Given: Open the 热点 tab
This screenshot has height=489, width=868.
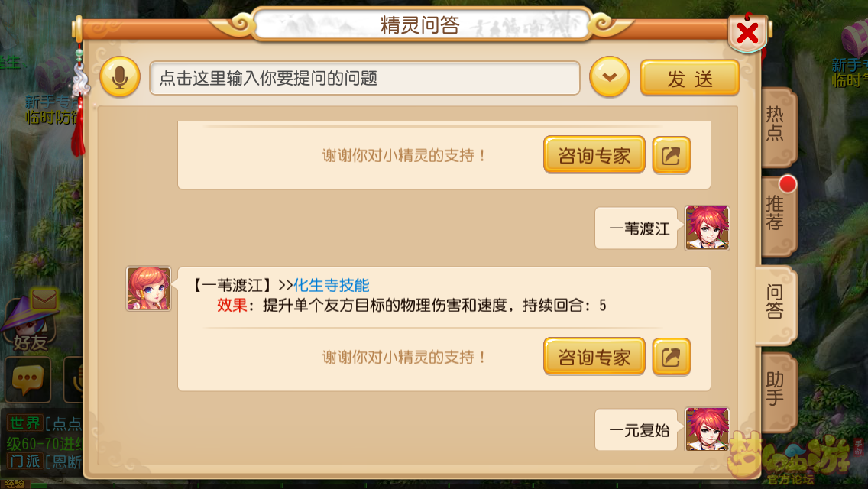Looking at the screenshot, I should click(x=776, y=126).
